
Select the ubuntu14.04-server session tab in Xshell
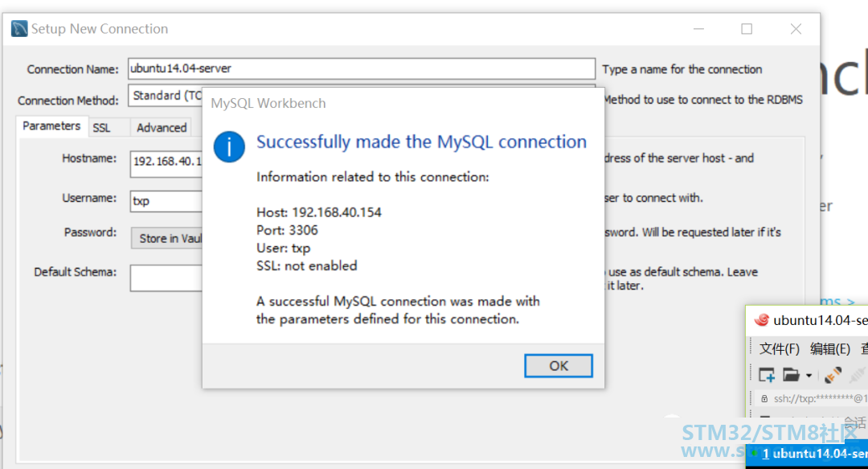coord(809,454)
